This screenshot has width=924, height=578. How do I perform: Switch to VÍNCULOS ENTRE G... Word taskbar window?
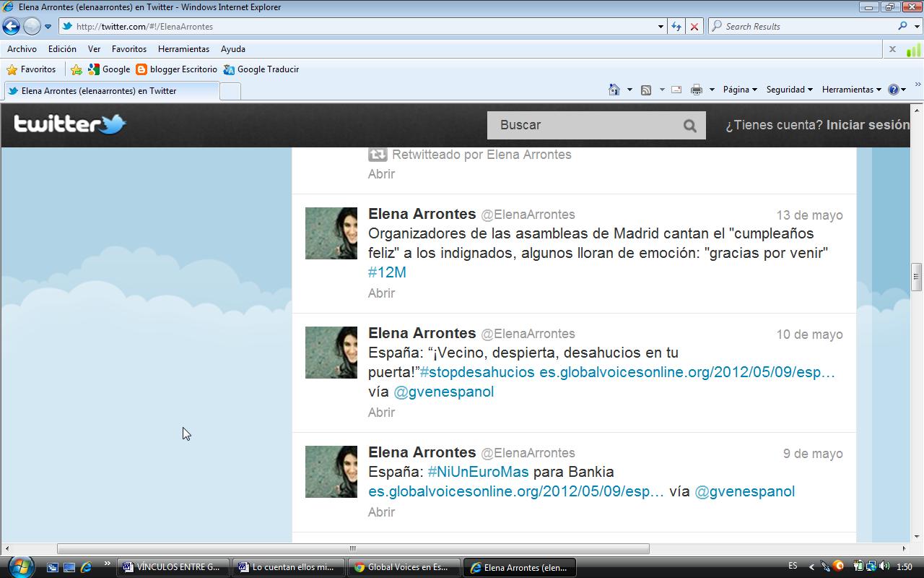coord(173,567)
